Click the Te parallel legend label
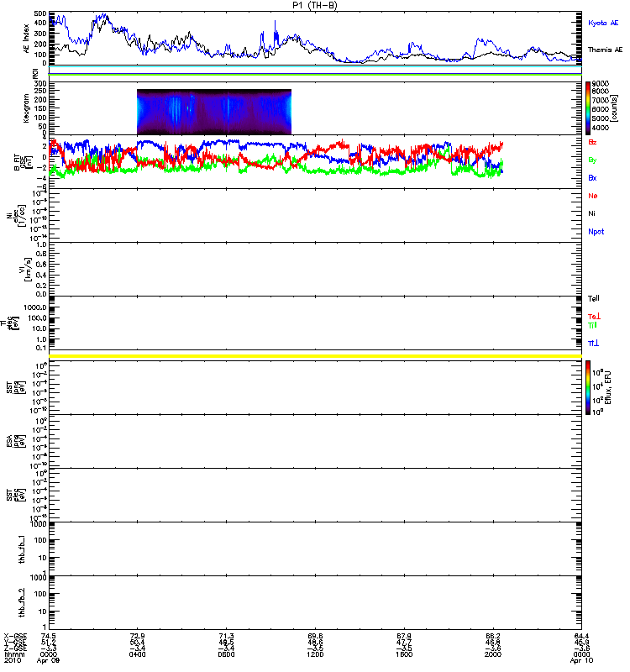This screenshot has width=630, height=672. (594, 298)
